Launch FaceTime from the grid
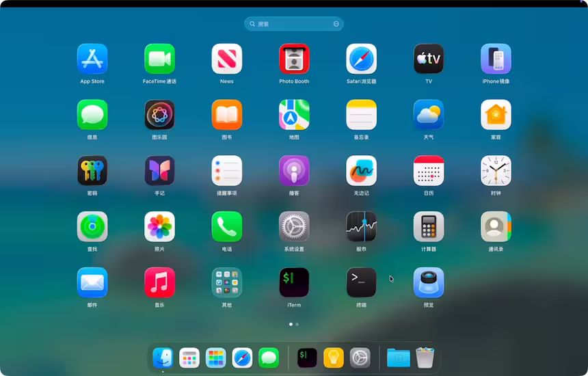This screenshot has height=376, width=588. click(159, 59)
